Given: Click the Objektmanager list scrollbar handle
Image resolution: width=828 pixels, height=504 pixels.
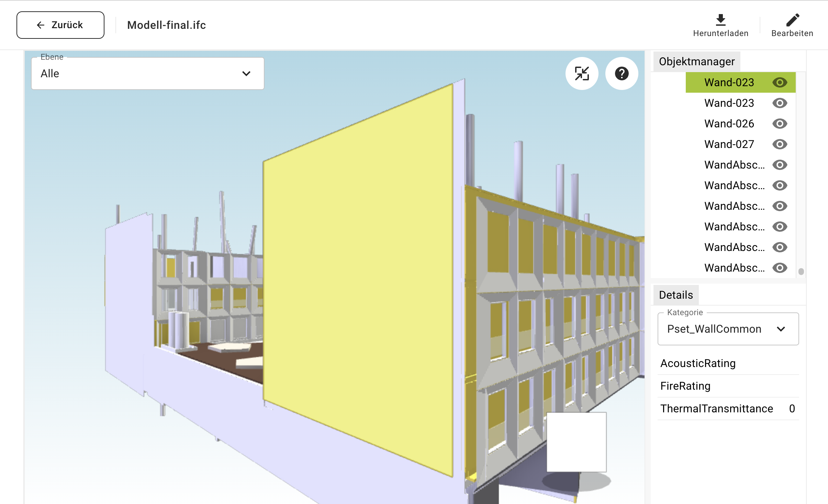Looking at the screenshot, I should 801,272.
